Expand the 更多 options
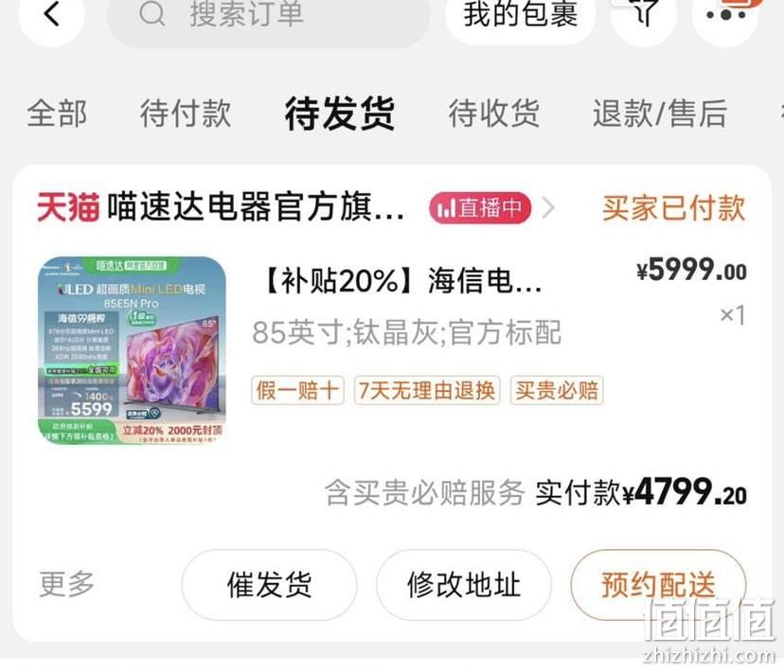Image resolution: width=784 pixels, height=672 pixels. click(67, 584)
